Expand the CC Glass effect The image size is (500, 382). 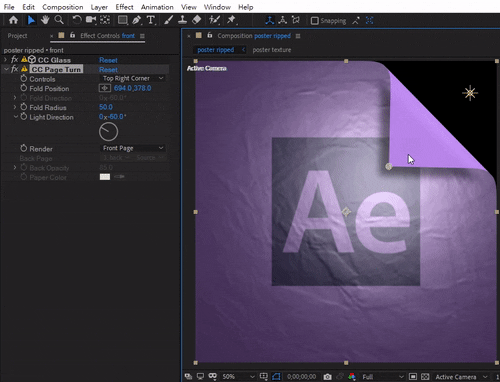[5, 60]
